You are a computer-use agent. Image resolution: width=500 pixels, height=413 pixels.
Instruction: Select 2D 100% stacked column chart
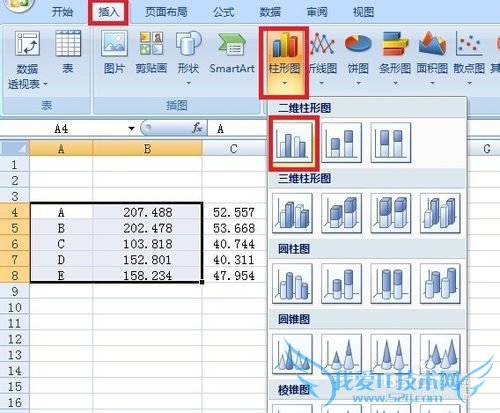(x=391, y=142)
